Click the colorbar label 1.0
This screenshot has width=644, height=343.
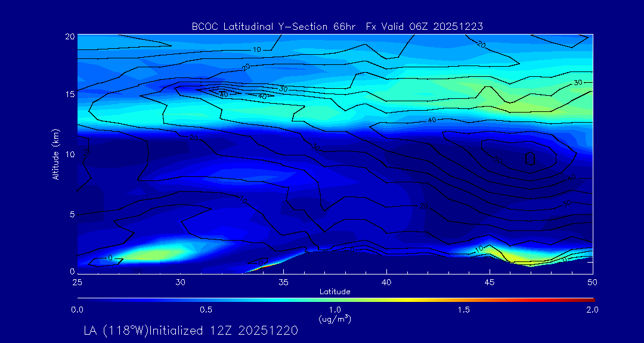335,310
